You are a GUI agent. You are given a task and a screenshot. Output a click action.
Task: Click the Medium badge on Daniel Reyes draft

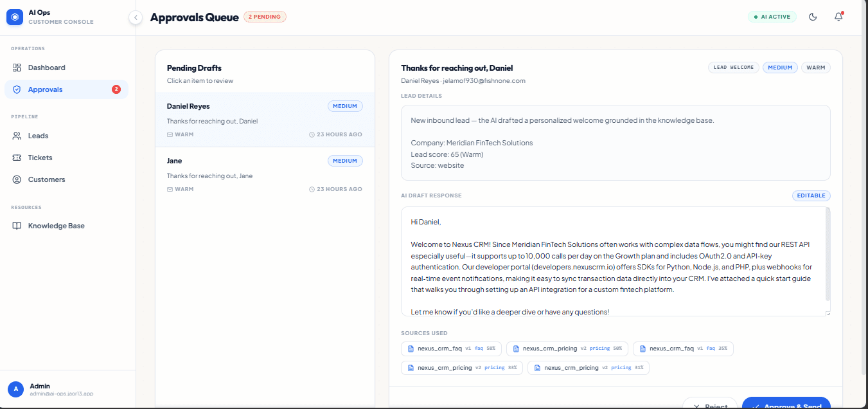[345, 106]
